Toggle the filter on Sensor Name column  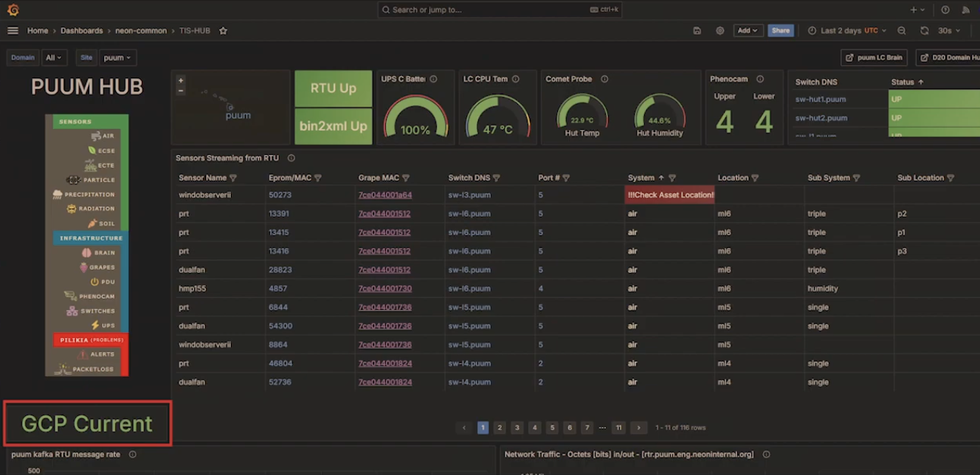coord(233,178)
